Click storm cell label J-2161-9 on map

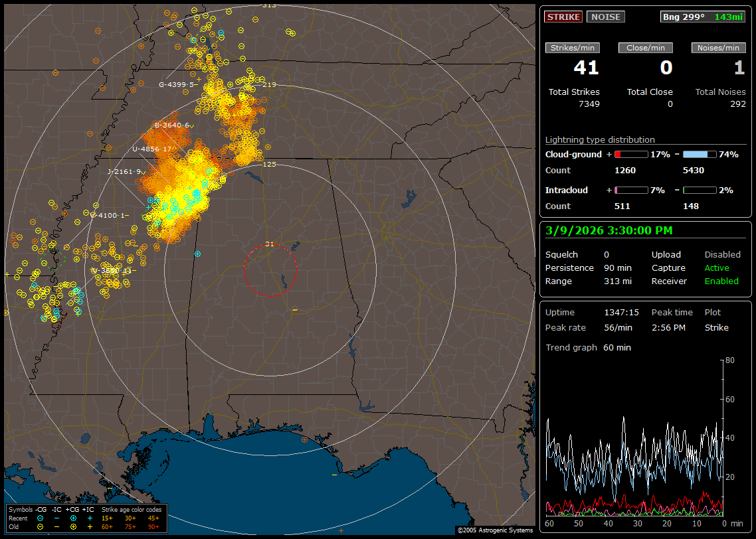point(124,171)
